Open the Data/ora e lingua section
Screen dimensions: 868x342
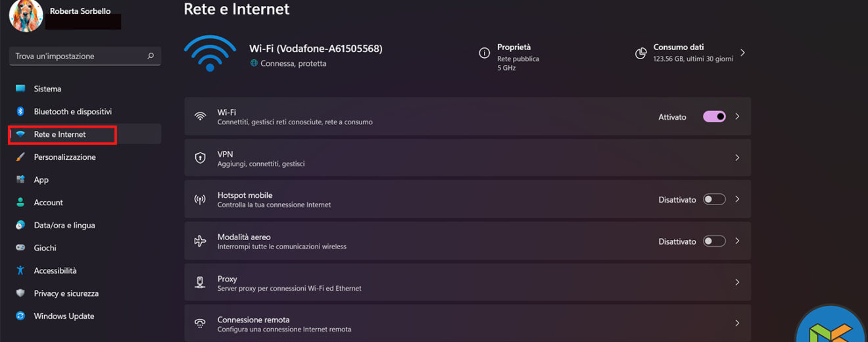point(64,225)
